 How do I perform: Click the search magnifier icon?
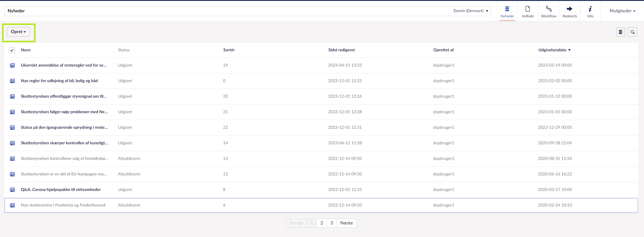coord(633,32)
